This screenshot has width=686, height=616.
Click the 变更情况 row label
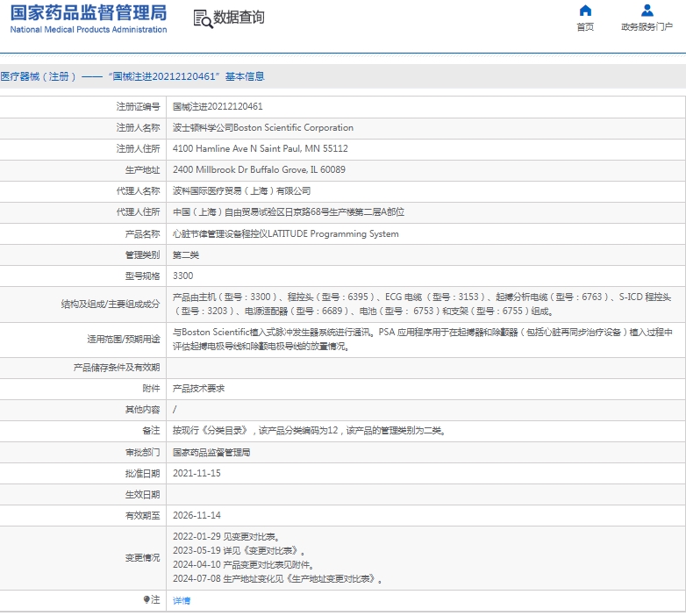point(143,558)
